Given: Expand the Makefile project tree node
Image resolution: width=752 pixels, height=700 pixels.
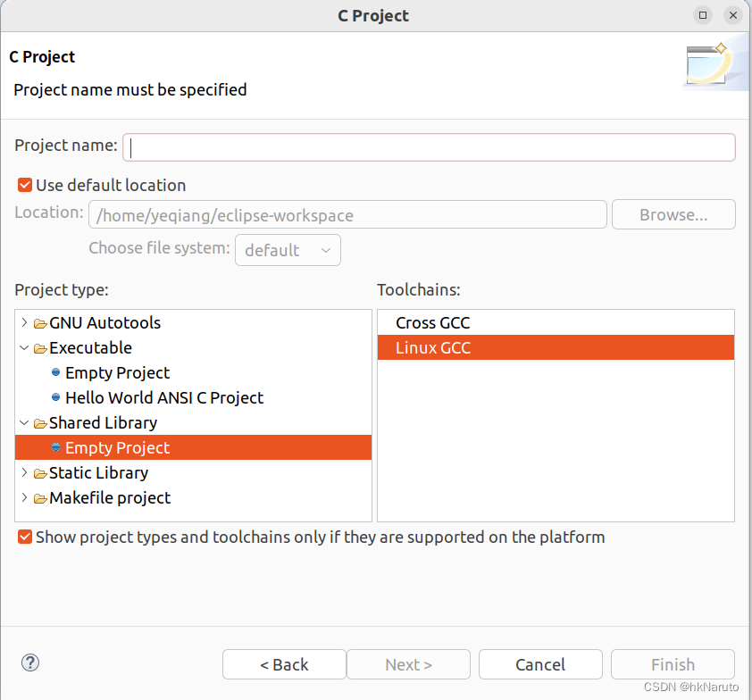Looking at the screenshot, I should point(24,497).
